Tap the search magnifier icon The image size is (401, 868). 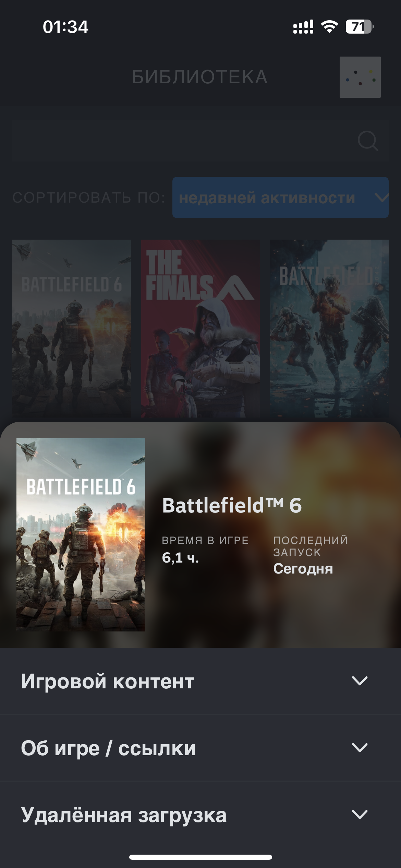[x=368, y=141]
